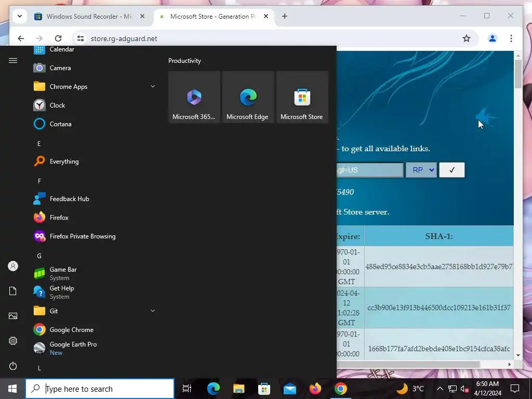Click the Windows Start button
This screenshot has height=399, width=532.
tap(12, 389)
